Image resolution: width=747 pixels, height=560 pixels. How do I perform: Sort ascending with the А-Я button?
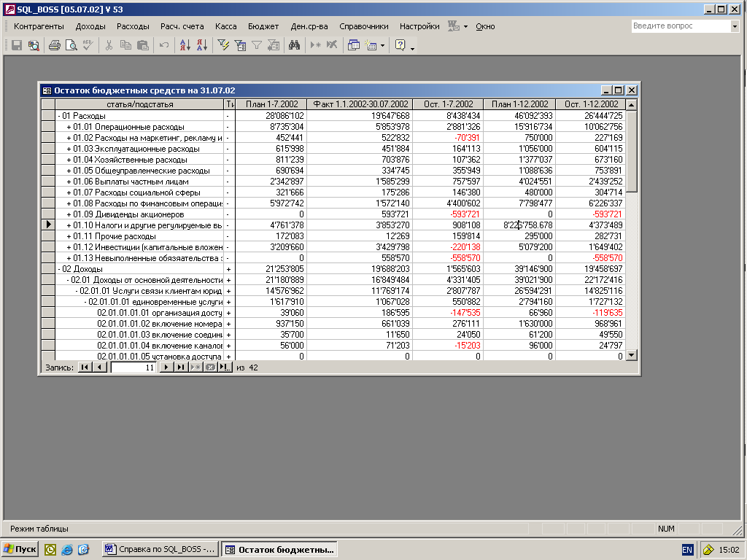[184, 45]
